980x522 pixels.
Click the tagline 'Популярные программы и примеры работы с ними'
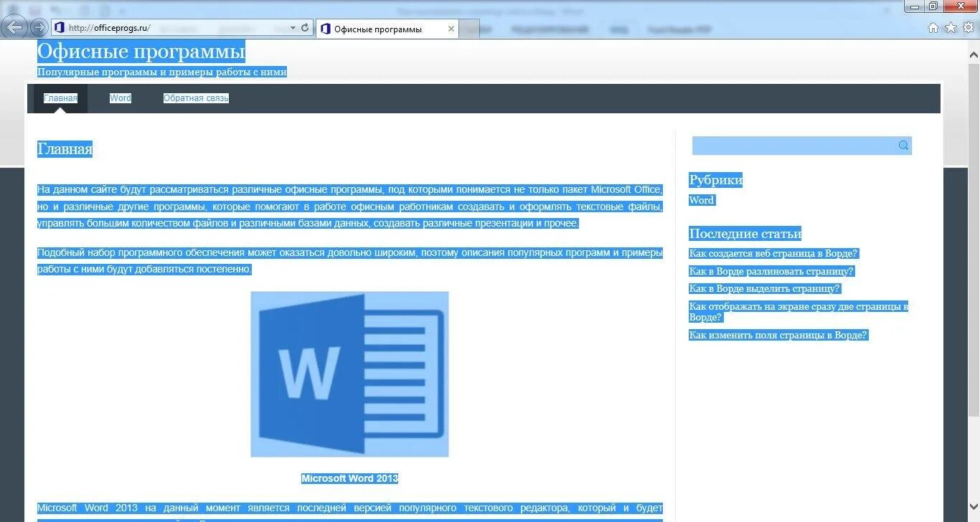tap(162, 72)
